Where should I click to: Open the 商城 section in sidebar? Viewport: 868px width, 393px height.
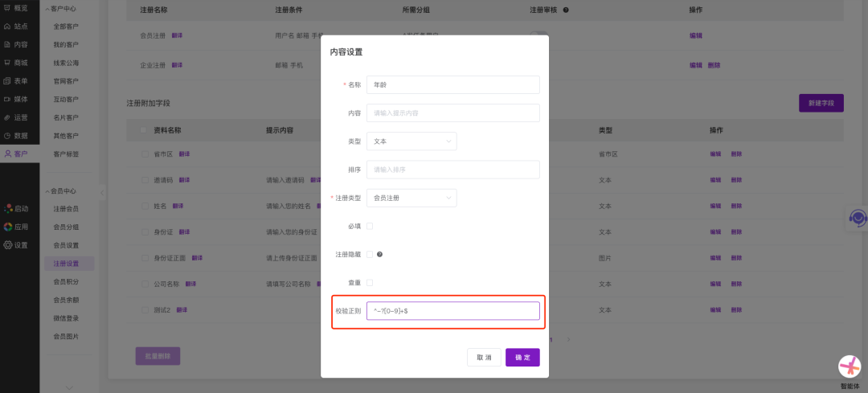(15, 63)
